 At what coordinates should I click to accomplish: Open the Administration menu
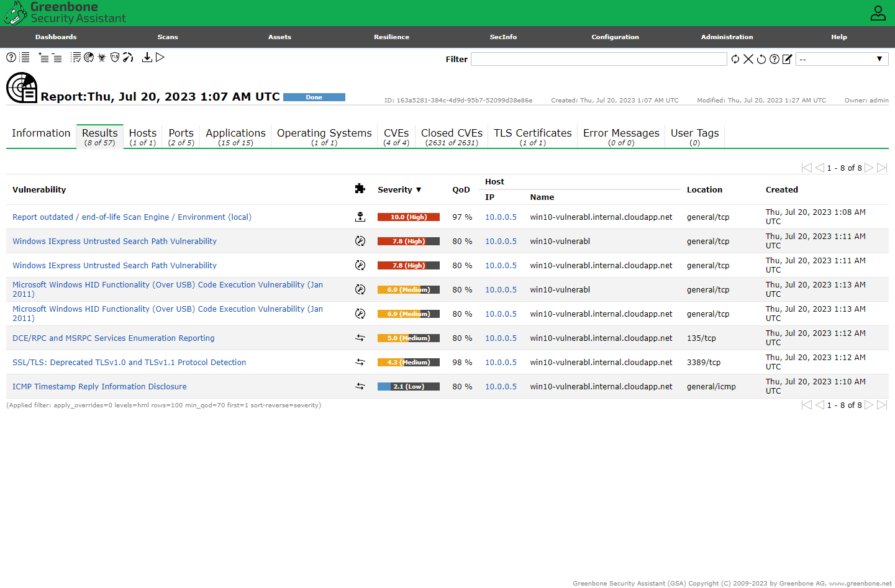pos(727,37)
